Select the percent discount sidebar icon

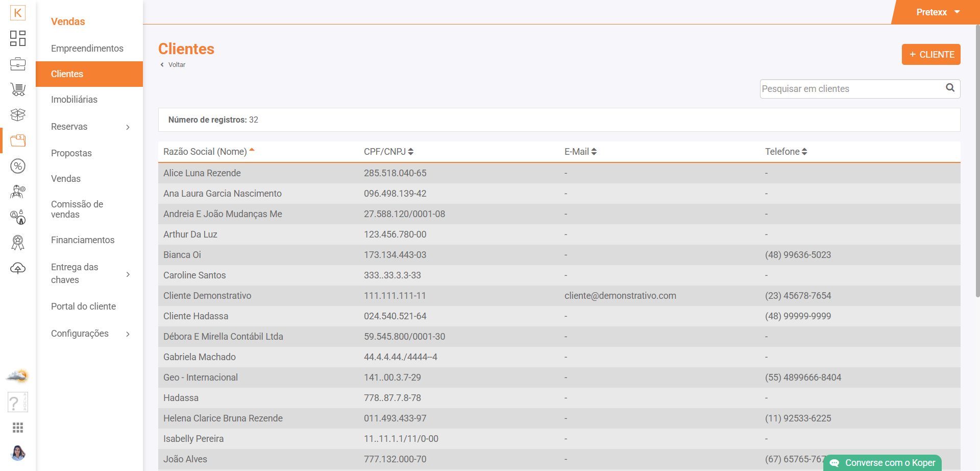[x=18, y=166]
